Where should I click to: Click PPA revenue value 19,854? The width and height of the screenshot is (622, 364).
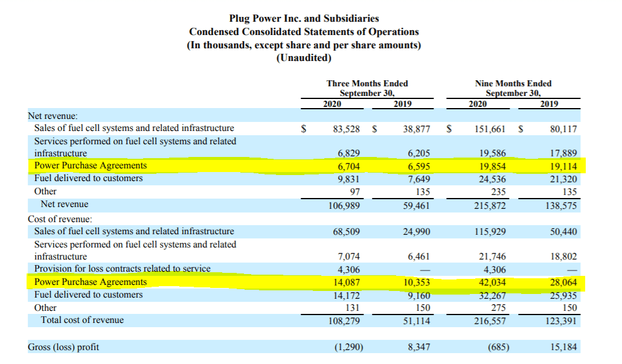coord(492,166)
